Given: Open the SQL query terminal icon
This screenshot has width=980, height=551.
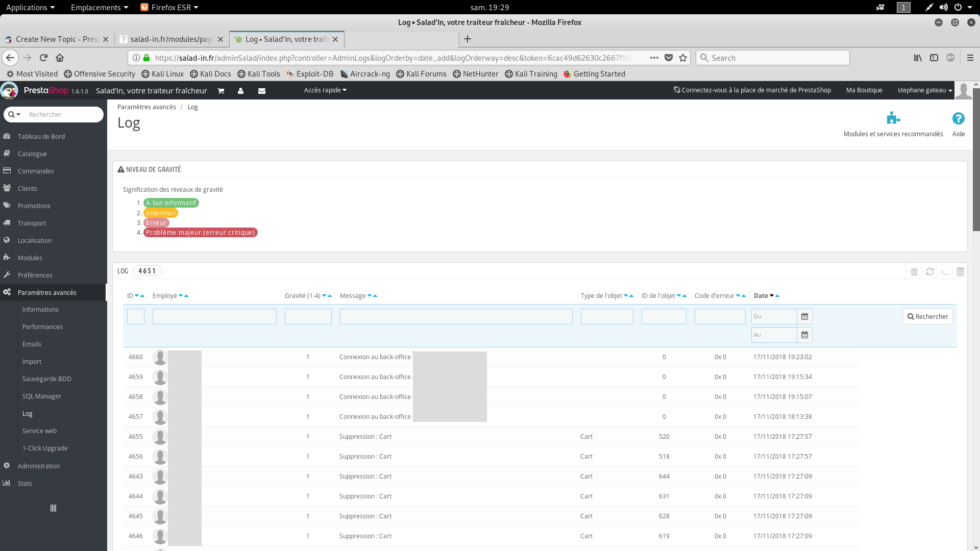Looking at the screenshot, I should coord(945,271).
